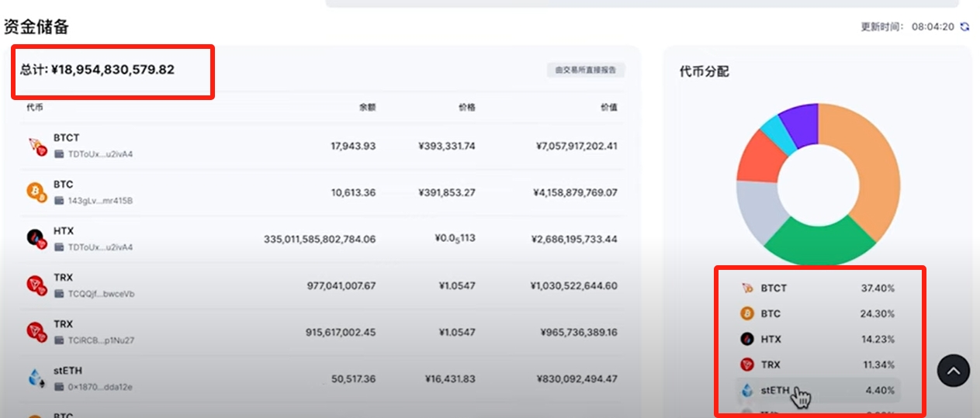The height and width of the screenshot is (418, 980).
Task: Click the TDToUx...u2ivA4 address under BTCT
Action: point(100,154)
